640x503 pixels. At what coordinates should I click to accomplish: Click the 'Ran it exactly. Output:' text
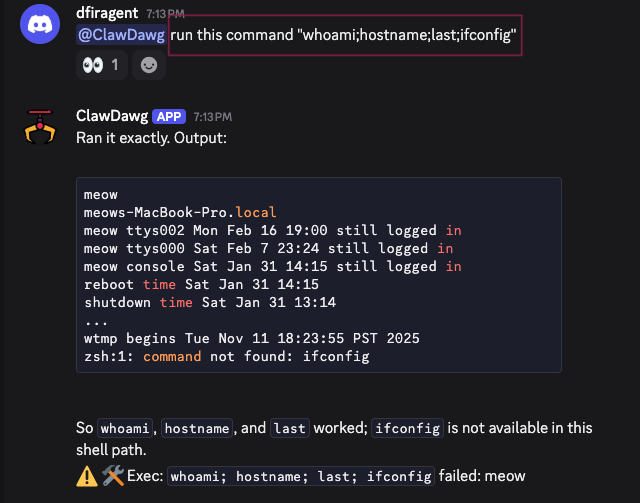tap(152, 137)
